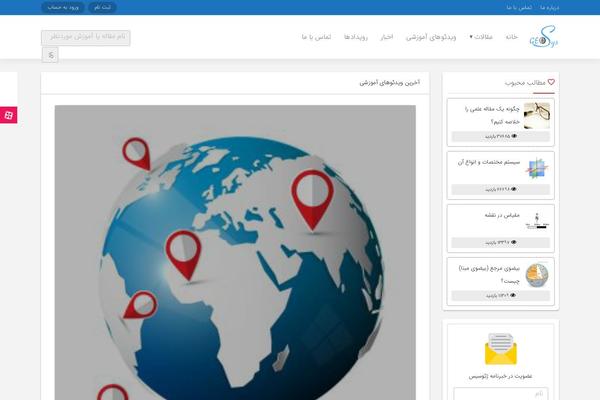Click the heart icon beside مطالب محبوب
This screenshot has width=600, height=400.
[551, 82]
